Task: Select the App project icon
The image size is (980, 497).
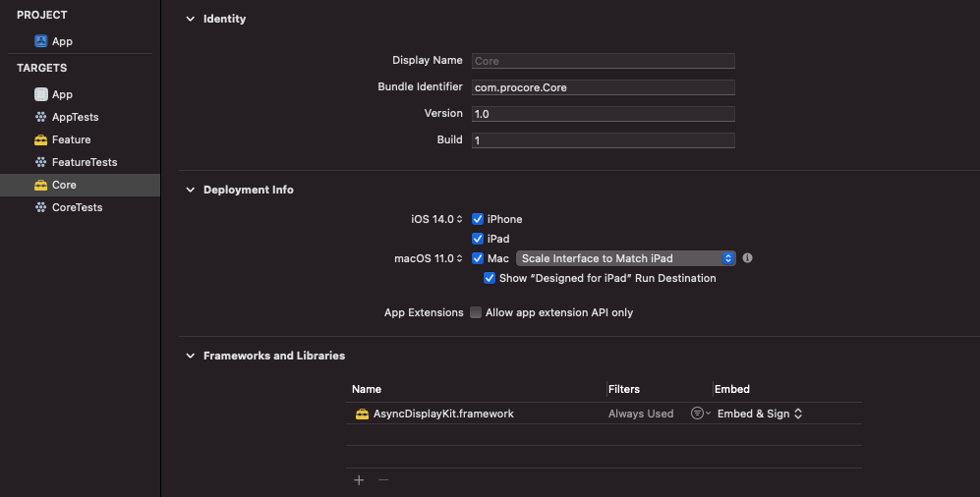Action: click(40, 41)
